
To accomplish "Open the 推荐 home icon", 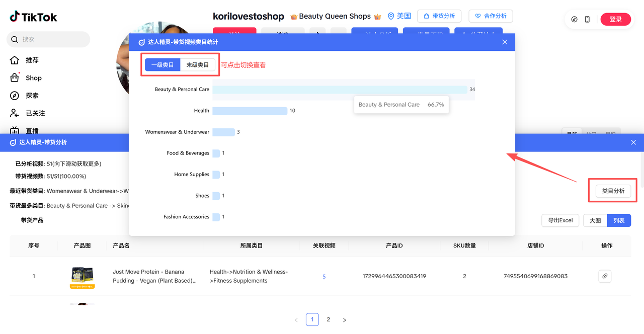I will coord(15,60).
